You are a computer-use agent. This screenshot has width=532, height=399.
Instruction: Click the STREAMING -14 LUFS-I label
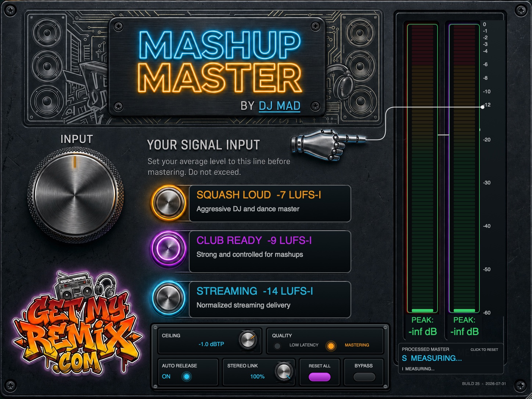255,291
